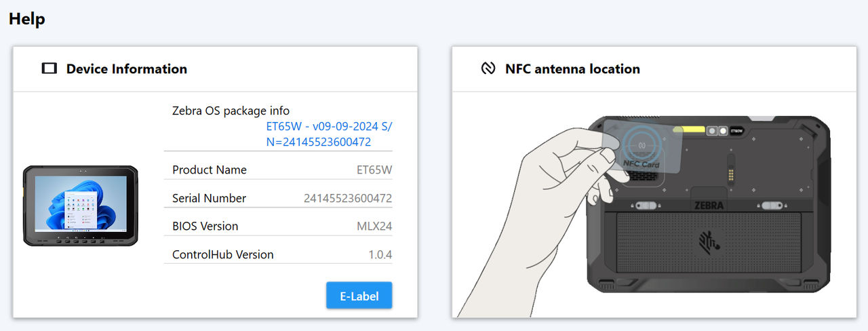Click the Product Name row label

pyautogui.click(x=210, y=170)
